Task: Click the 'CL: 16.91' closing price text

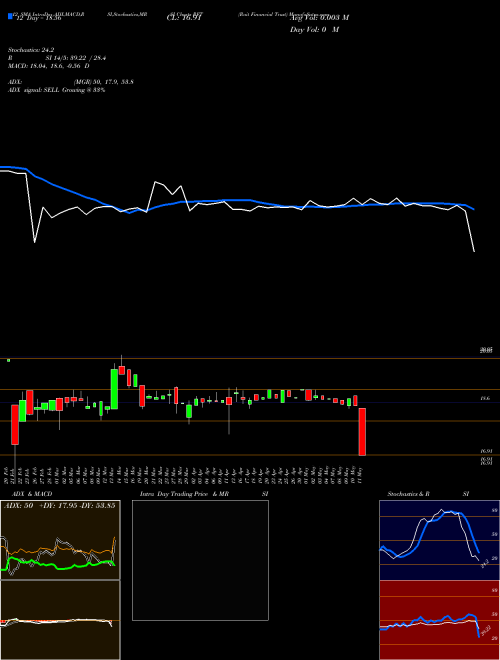Action: point(185,18)
